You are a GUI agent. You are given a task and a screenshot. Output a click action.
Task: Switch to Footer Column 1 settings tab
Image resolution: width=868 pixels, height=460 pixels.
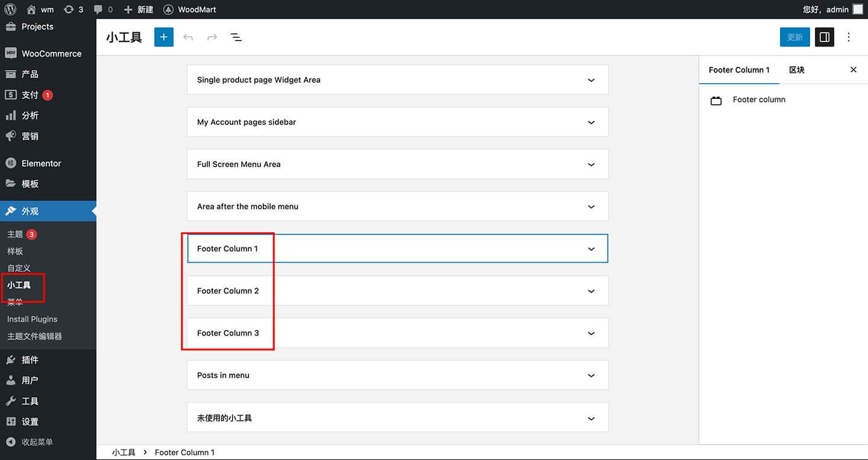739,70
